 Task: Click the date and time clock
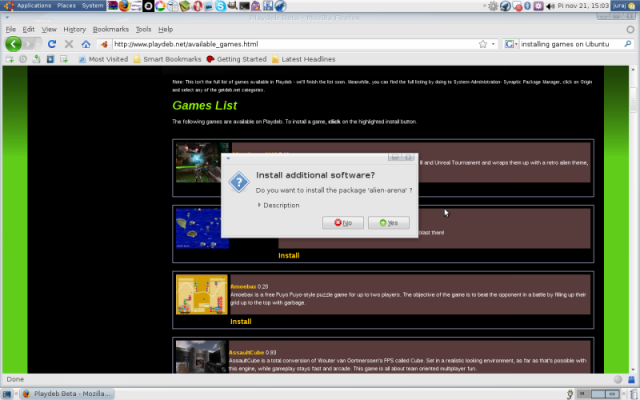coord(583,6)
